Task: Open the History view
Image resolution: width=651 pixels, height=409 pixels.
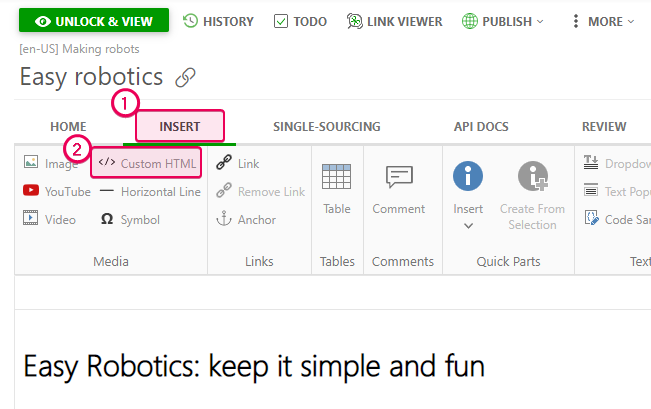Action: pos(218,21)
